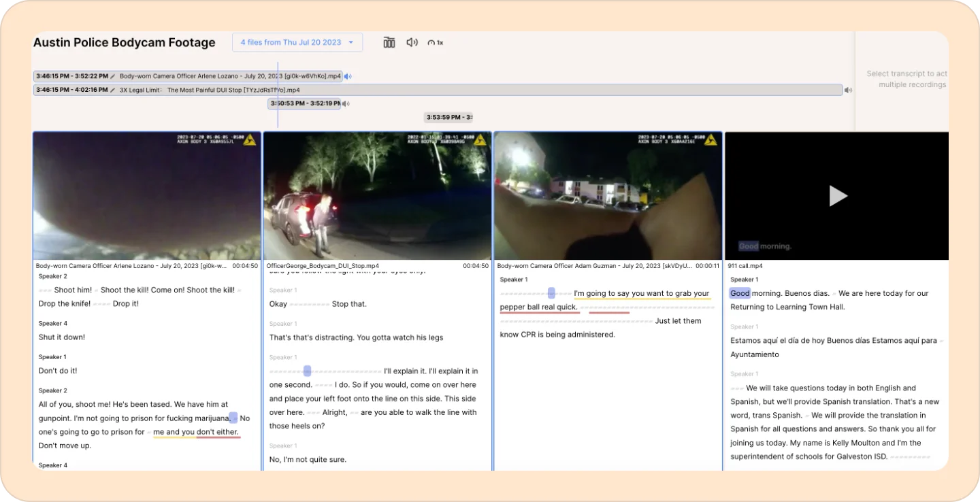
Task: Click 'Returning to Learning Town Hall.' text
Action: [787, 307]
